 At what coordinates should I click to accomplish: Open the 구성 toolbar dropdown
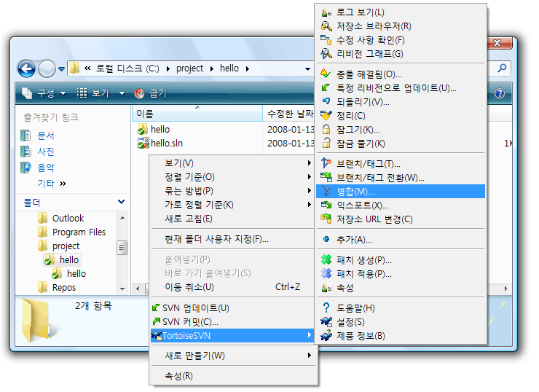[44, 93]
